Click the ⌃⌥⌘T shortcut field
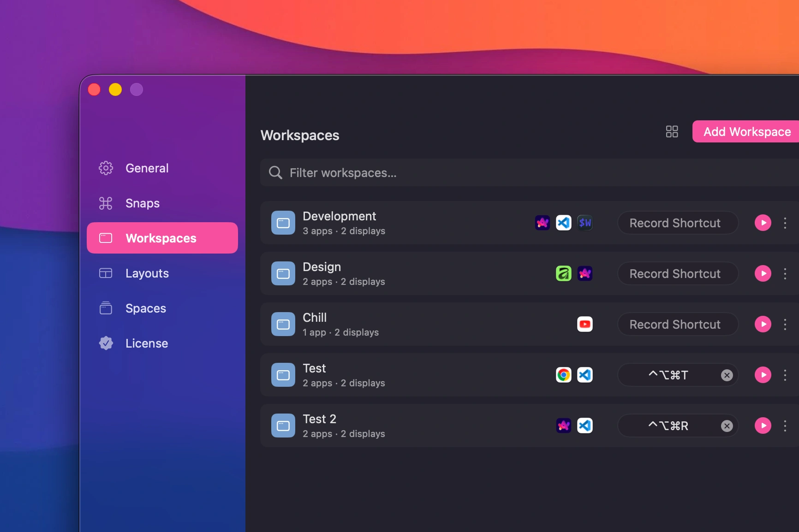The width and height of the screenshot is (799, 532). (x=678, y=375)
